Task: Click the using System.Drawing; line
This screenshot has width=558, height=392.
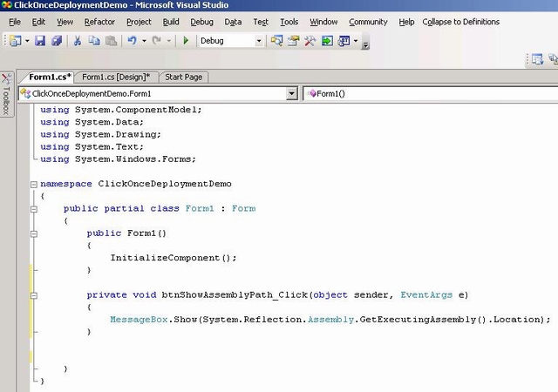Action: click(101, 135)
